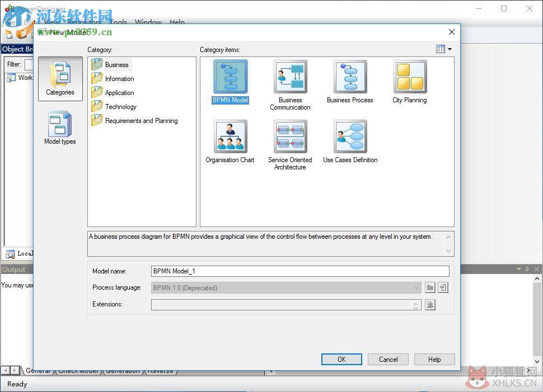This screenshot has height=392, width=543.
Task: Select the Local tab in Object Browser
Action: point(20,254)
